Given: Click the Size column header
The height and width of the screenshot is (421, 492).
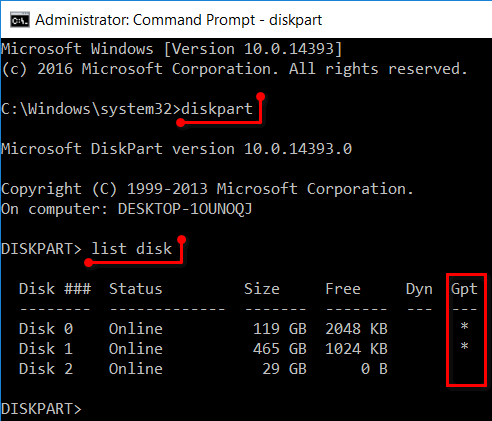Looking at the screenshot, I should coord(262,289).
